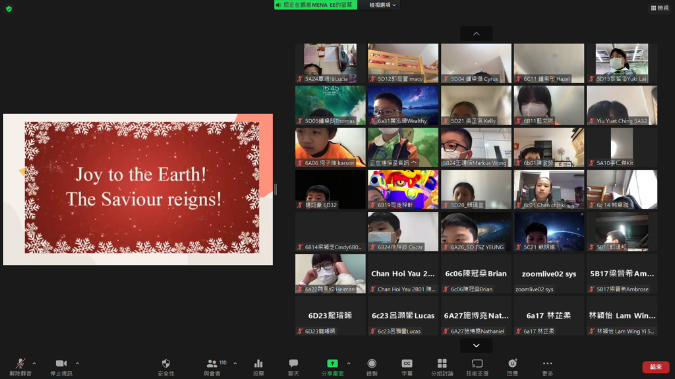The image size is (675, 379).
Task: Expand video options arrow beside camera
Action: pos(77,363)
